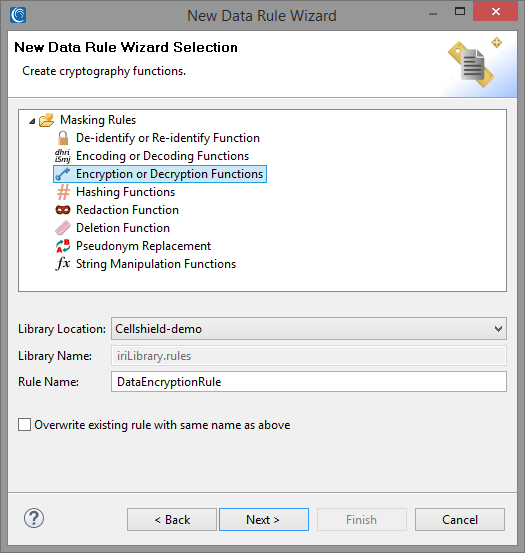Enable Overwrite existing rule checkbox
This screenshot has height=553, width=525.
point(24,425)
